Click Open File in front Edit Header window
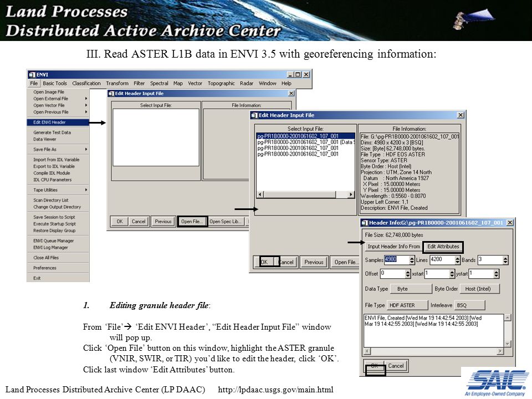Image resolution: width=532 pixels, height=399 pixels. pos(345,262)
